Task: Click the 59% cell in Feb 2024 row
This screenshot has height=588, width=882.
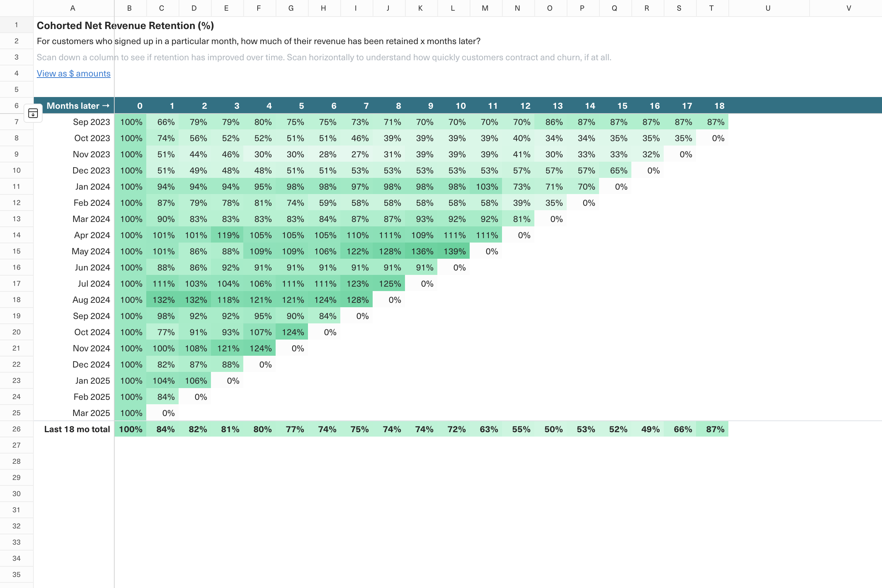Action: click(325, 202)
